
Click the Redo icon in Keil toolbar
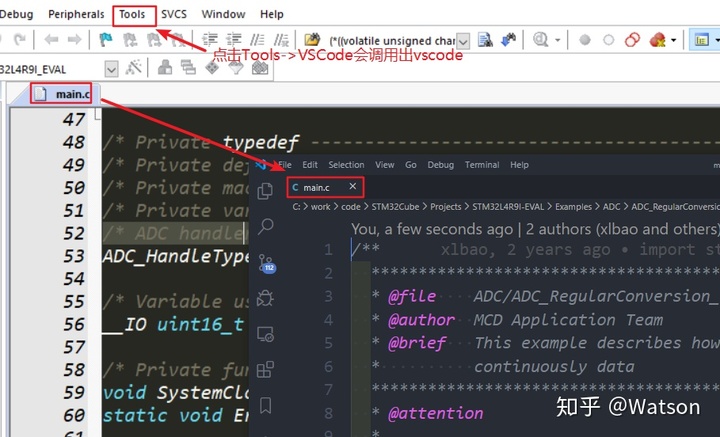[19, 40]
